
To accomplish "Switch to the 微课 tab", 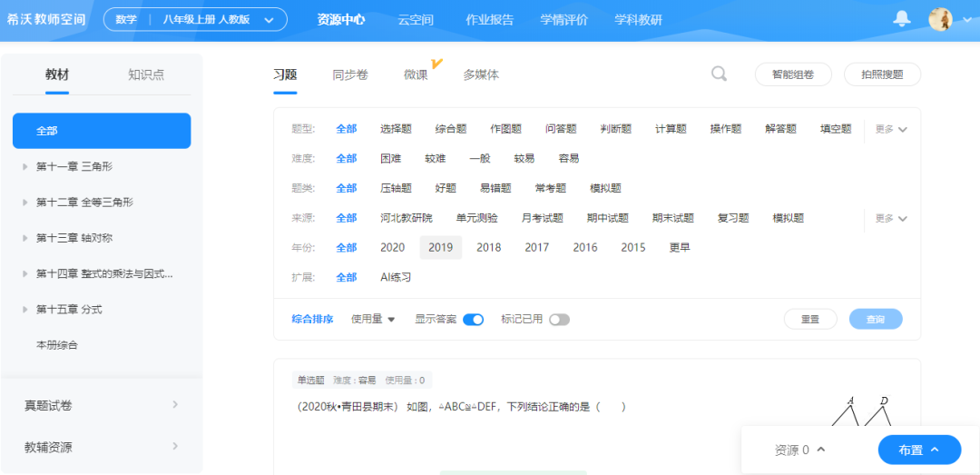I will point(416,75).
